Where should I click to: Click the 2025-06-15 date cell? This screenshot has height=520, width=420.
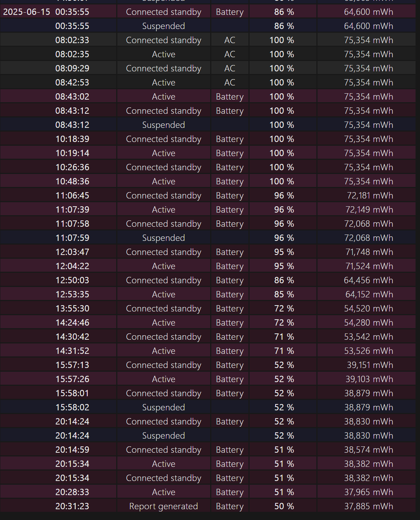(x=26, y=12)
